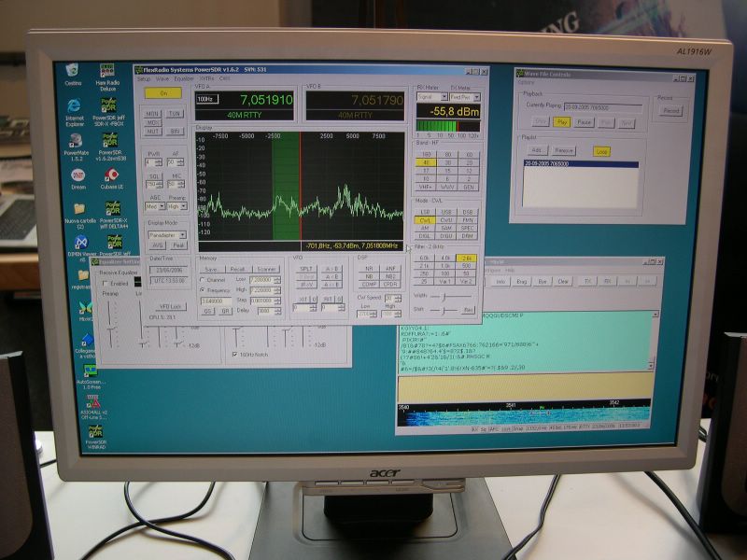The width and height of the screenshot is (747, 560).
Task: Open the Preamp High dropdown
Action: (x=176, y=206)
